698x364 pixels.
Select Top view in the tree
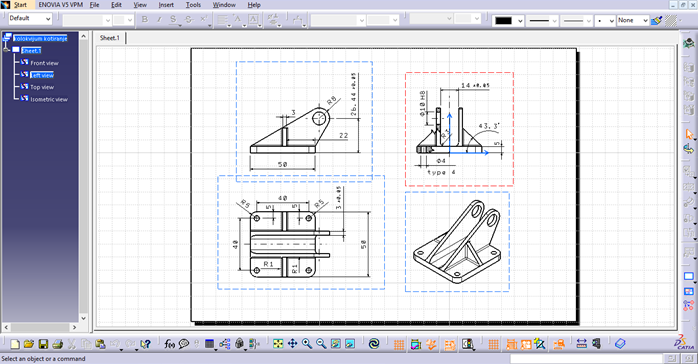[x=42, y=87]
